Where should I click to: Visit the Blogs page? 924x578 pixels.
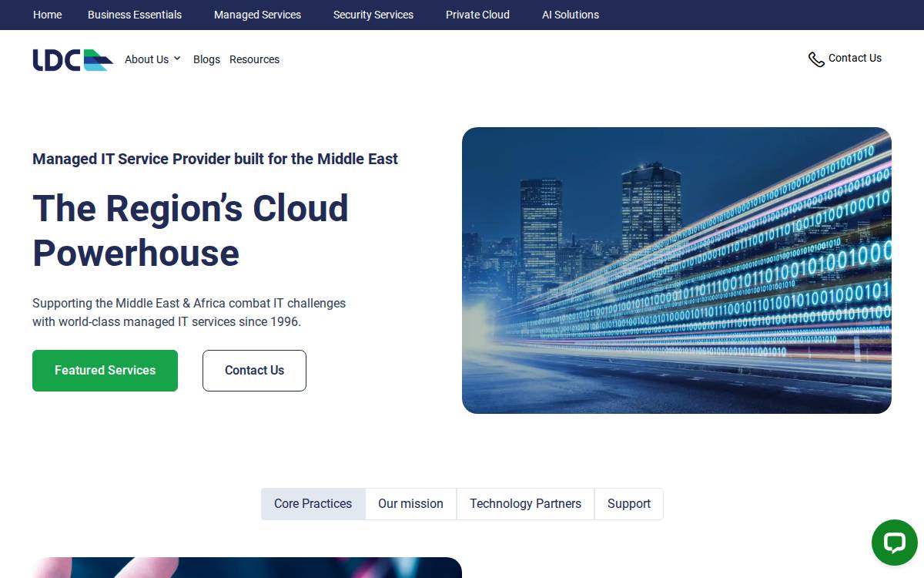click(206, 59)
